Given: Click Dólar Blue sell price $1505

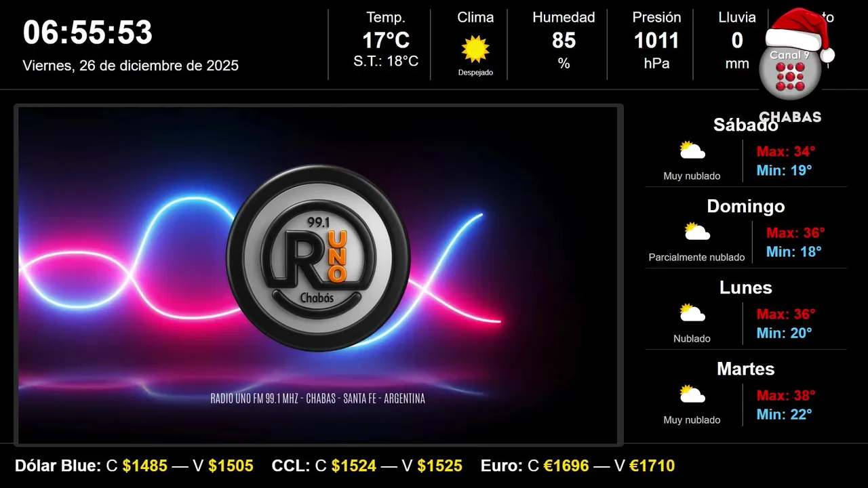Looking at the screenshot, I should [x=231, y=466].
